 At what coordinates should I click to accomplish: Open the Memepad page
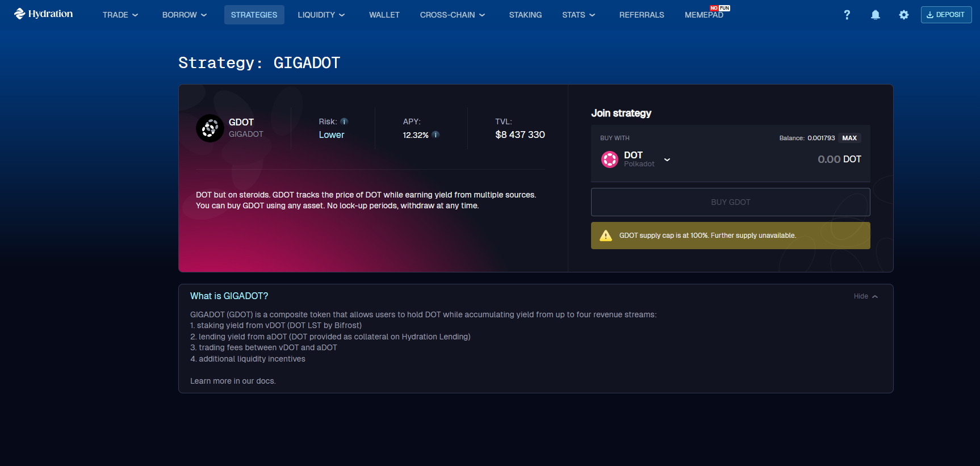[x=704, y=15]
